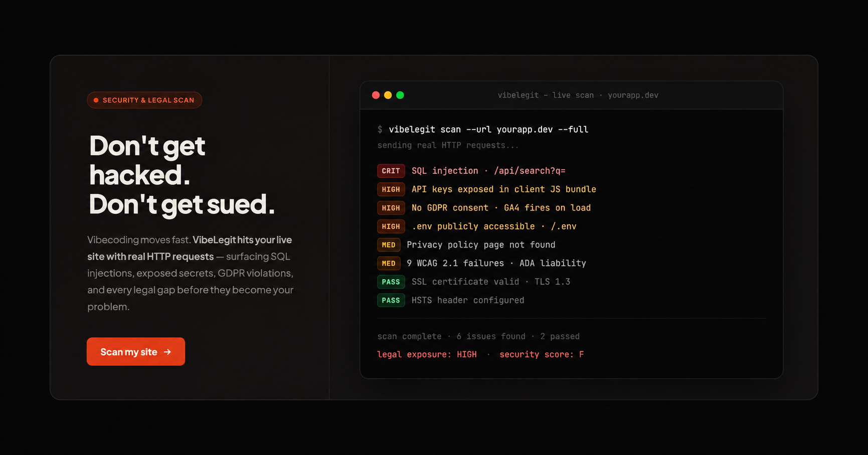Screen dimensions: 868x455
Task: Click the headline 'Don't get hacked. Don't get sued.'
Action: (182, 175)
